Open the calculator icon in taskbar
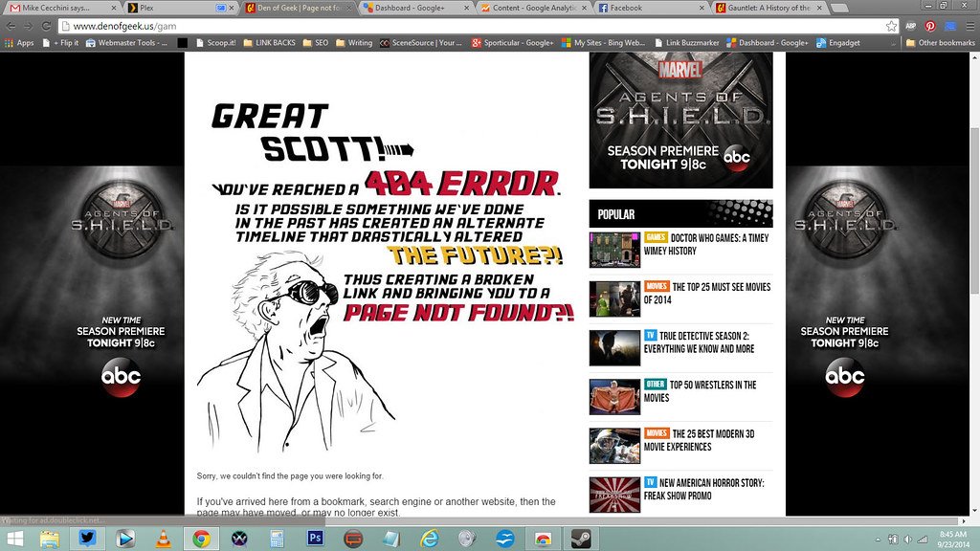Screen dimensions: 980x551 coord(277,539)
